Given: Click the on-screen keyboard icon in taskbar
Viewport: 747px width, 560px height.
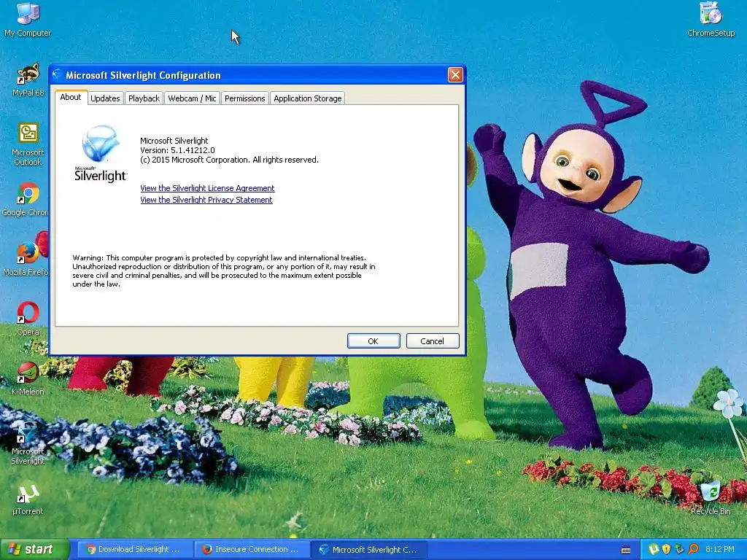Looking at the screenshot, I should pos(626,550).
